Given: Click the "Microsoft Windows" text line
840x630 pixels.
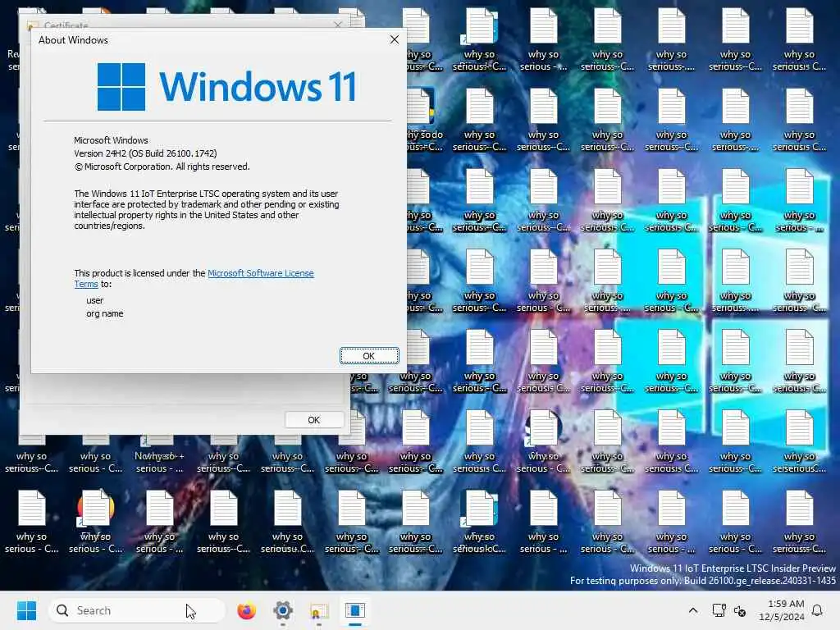Looking at the screenshot, I should click(x=111, y=140).
